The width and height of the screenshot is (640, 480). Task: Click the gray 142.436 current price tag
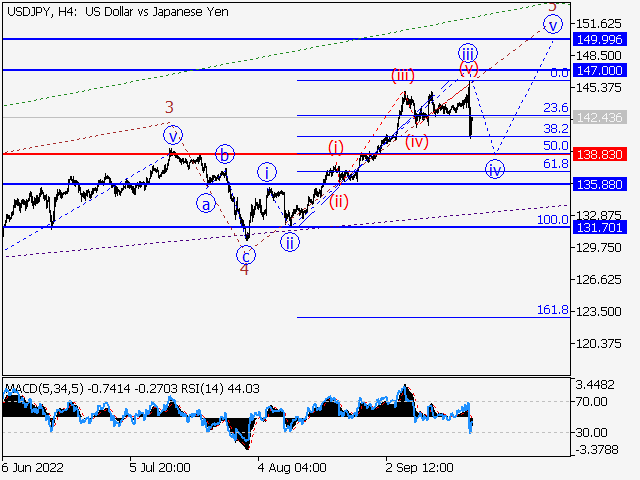[599, 118]
